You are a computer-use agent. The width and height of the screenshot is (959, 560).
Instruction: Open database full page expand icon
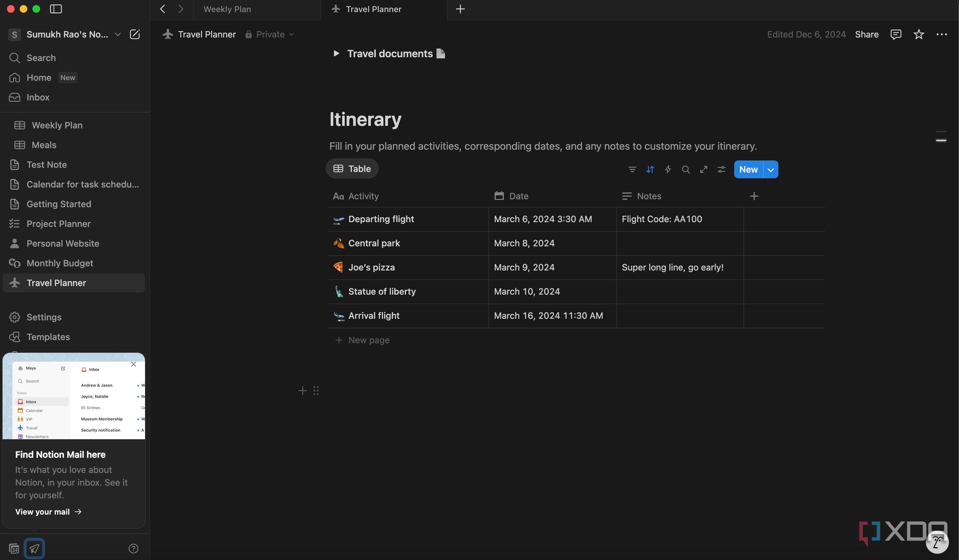(704, 169)
